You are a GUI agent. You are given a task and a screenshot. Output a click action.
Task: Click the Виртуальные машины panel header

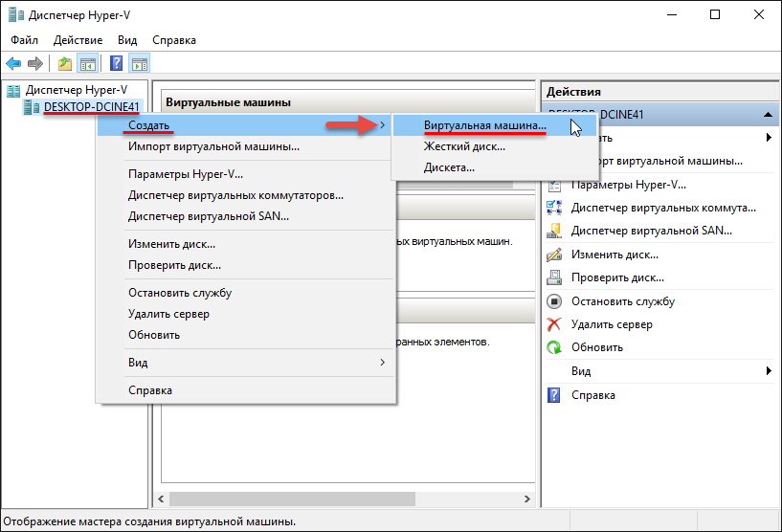tap(348, 102)
